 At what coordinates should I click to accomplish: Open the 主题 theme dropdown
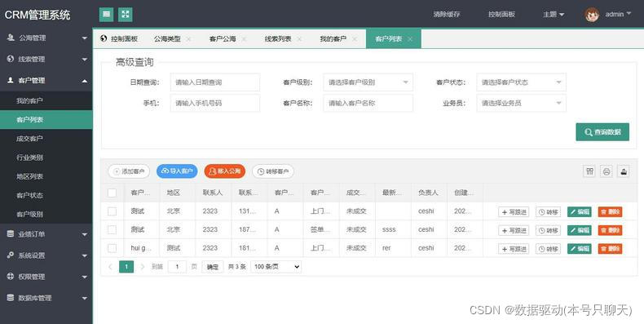[x=554, y=15]
